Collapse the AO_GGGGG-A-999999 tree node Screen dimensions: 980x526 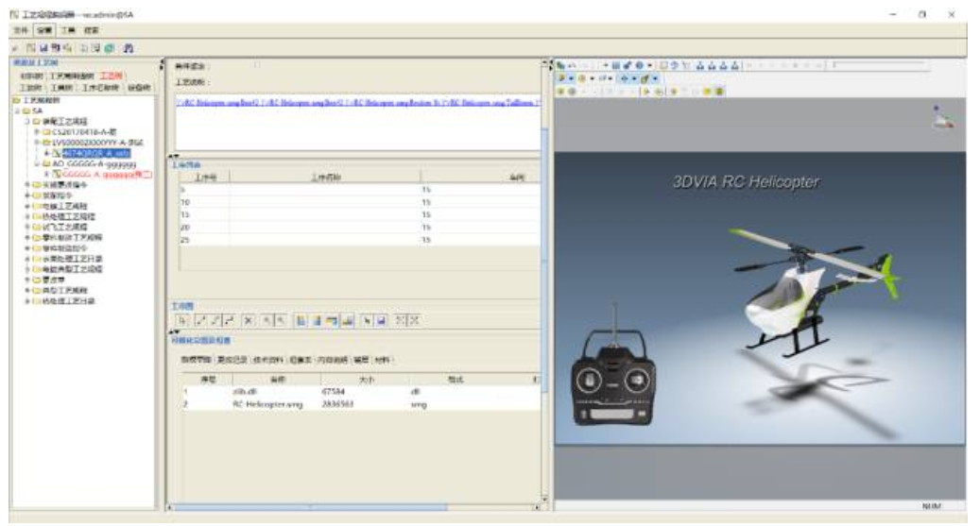[37, 163]
